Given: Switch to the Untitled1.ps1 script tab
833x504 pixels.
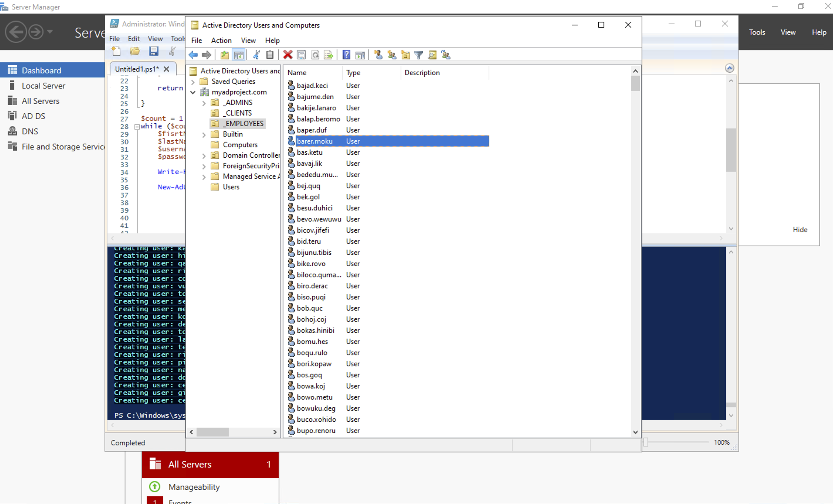Looking at the screenshot, I should [x=137, y=69].
